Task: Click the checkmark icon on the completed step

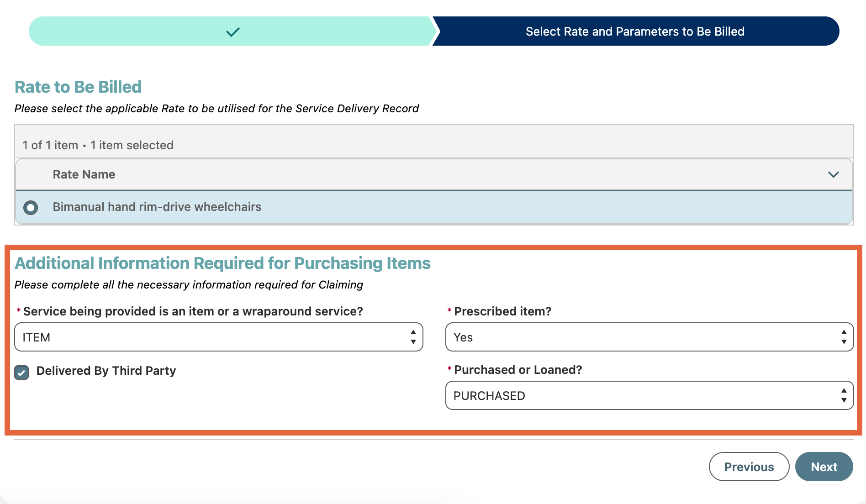Action: (233, 31)
